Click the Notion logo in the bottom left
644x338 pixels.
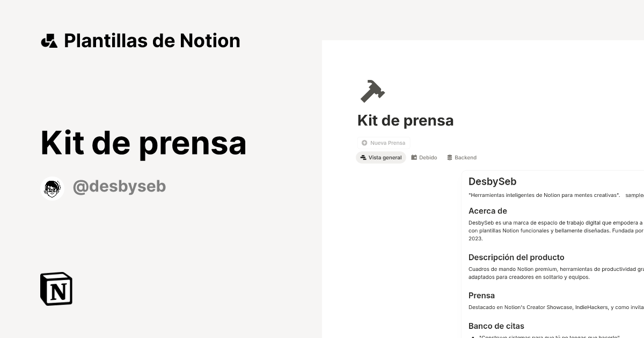coord(56,289)
